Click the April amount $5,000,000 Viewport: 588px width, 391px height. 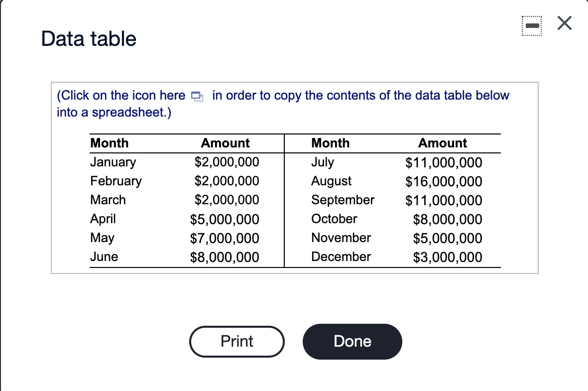(225, 220)
